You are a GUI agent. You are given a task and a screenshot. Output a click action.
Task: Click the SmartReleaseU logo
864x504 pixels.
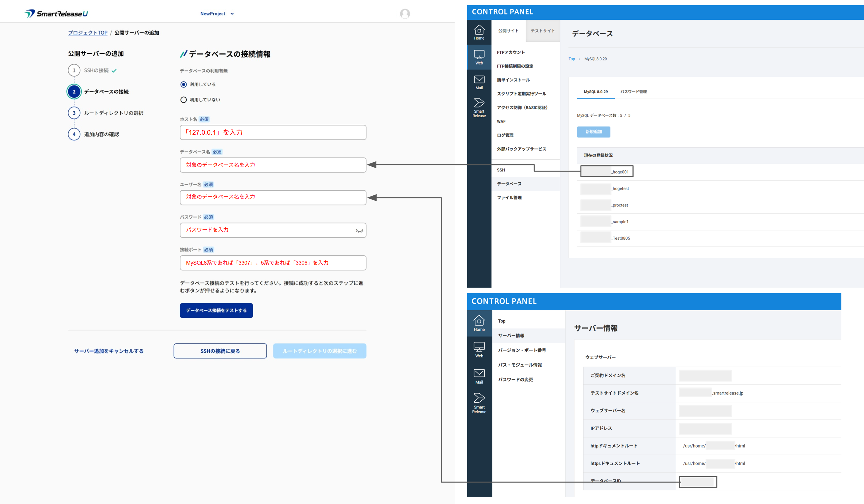coord(56,14)
